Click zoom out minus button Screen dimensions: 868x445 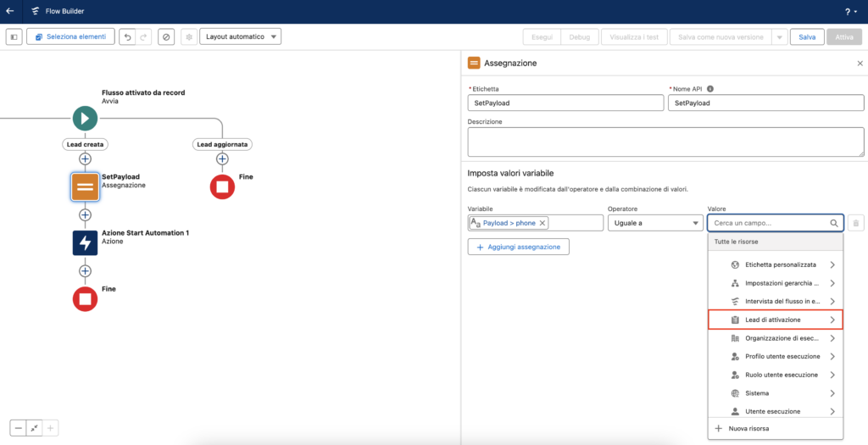coord(18,428)
